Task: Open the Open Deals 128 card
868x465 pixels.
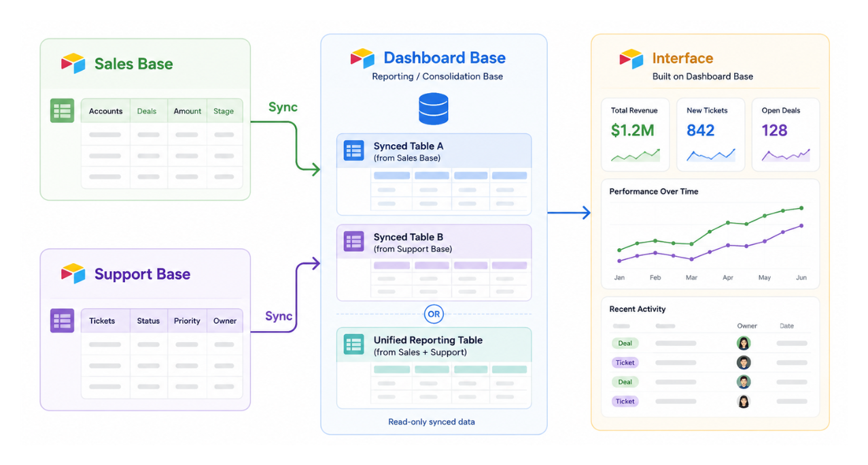Action: pos(786,135)
